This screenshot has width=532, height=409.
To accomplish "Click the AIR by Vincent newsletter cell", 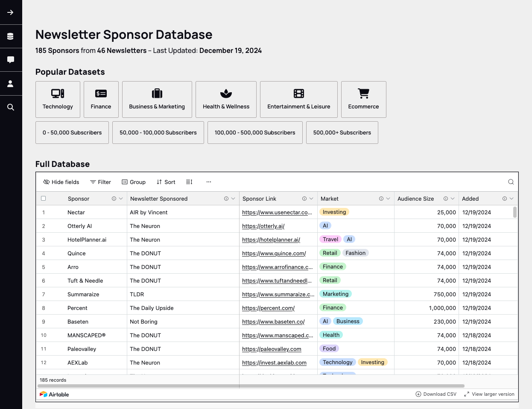I will [183, 212].
